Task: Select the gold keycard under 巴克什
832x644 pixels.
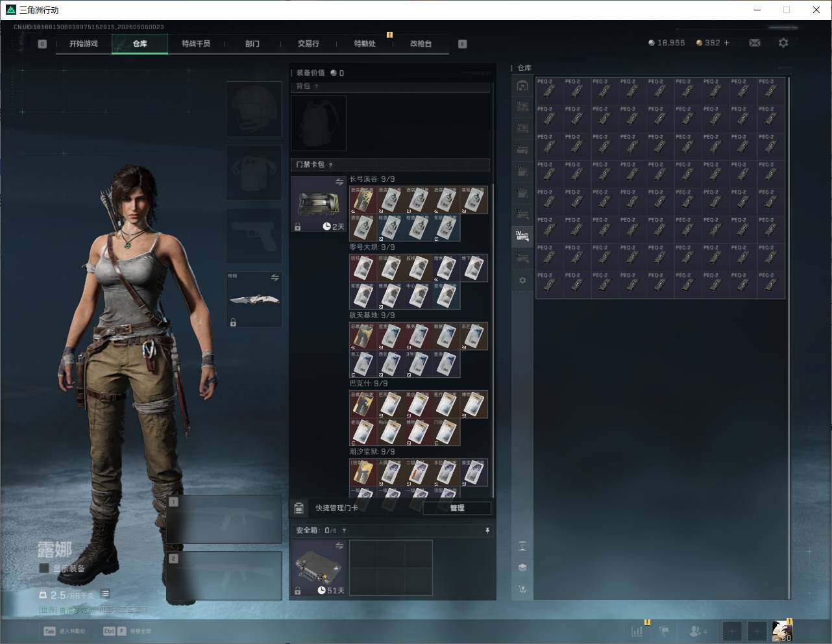Action: [x=363, y=404]
